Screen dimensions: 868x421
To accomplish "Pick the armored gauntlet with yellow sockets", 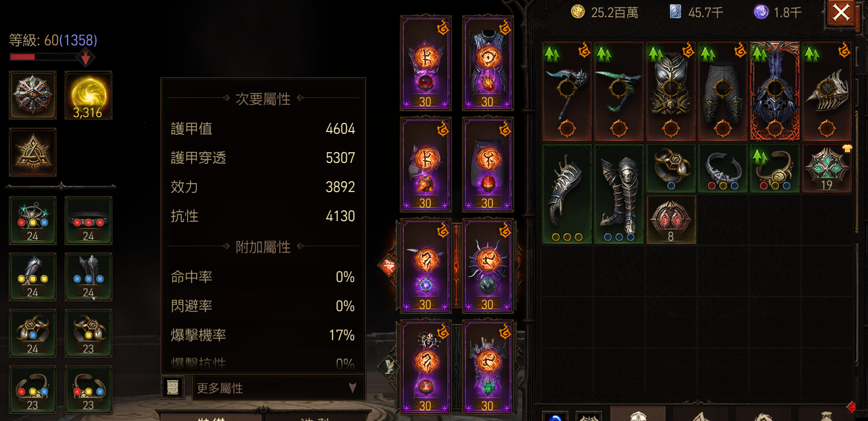I will click(567, 194).
